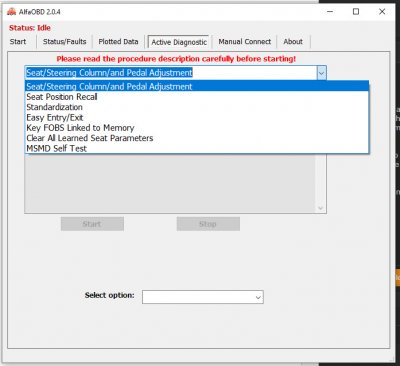Collapse the procedure dropdown arrow

(x=321, y=73)
